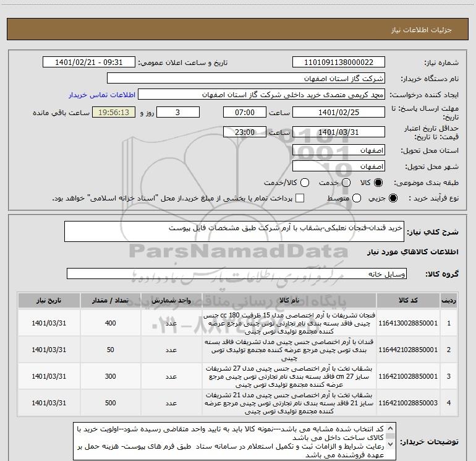
Task: Click the general need description text box
Action: (234, 231)
